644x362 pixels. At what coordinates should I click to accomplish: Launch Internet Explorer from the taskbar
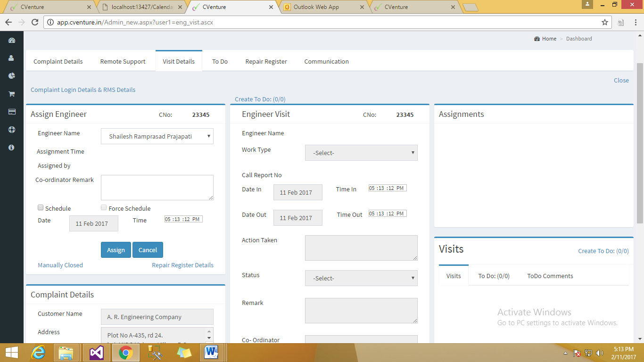pyautogui.click(x=38, y=353)
